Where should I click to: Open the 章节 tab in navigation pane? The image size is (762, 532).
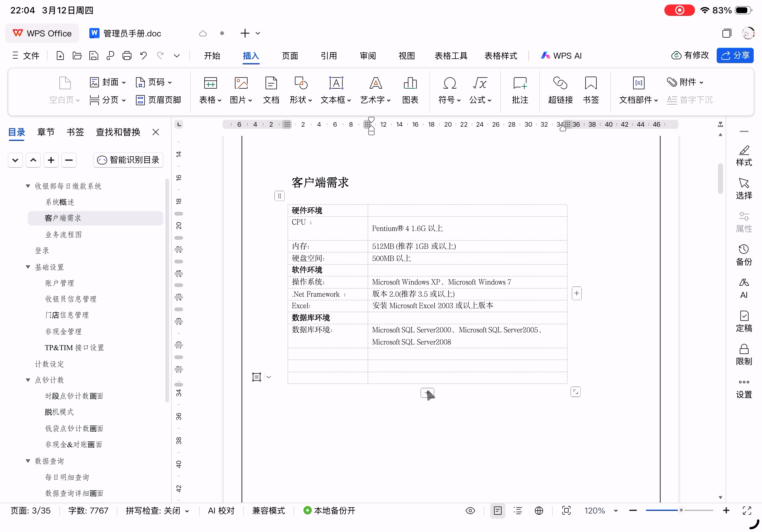46,132
